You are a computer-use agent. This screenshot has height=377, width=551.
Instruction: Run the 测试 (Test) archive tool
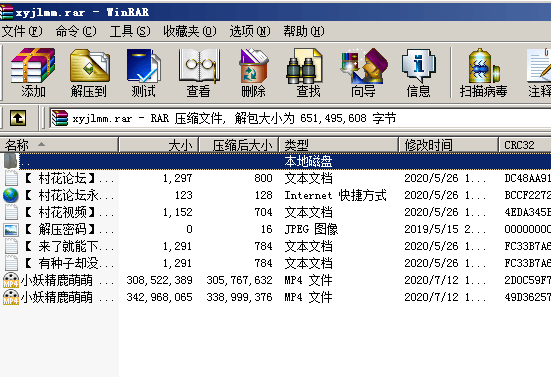[144, 73]
